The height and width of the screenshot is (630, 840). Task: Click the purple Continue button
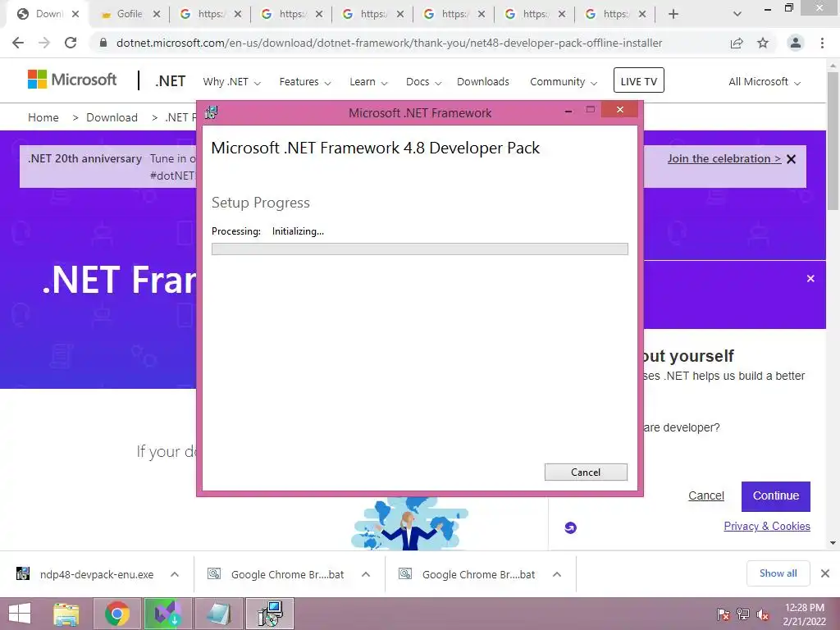pyautogui.click(x=776, y=496)
